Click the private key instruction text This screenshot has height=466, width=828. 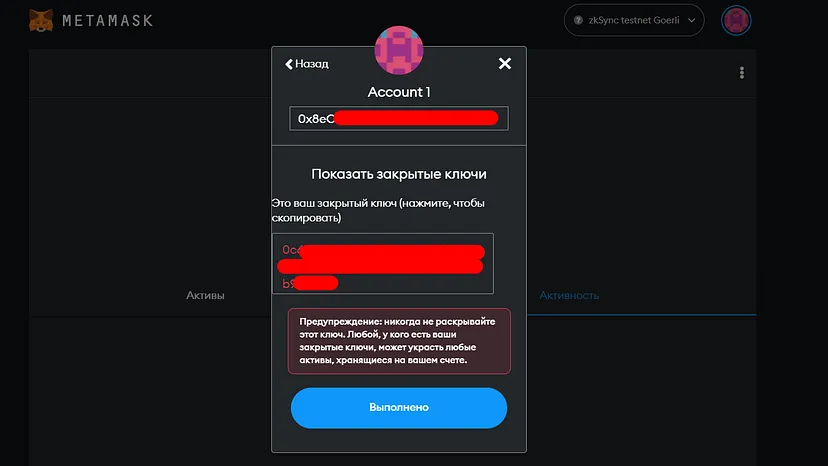[378, 210]
